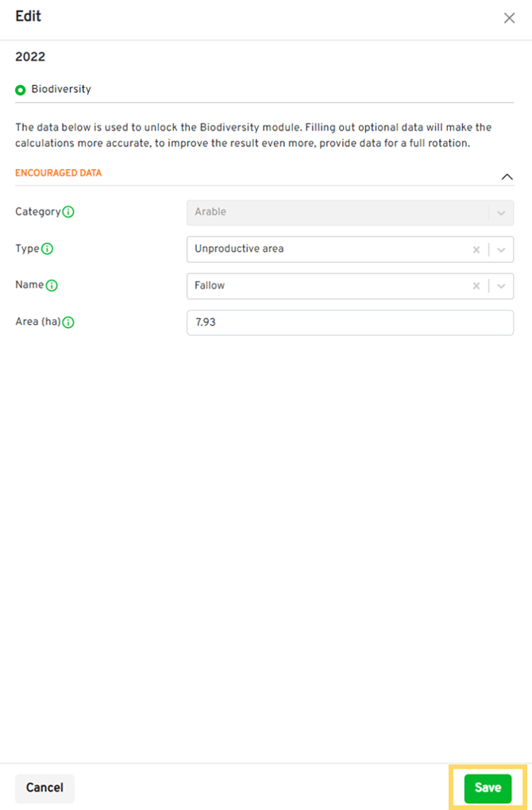Click the Encouraged Data heading
Viewport: 532px width, 810px height.
pyautogui.click(x=59, y=173)
